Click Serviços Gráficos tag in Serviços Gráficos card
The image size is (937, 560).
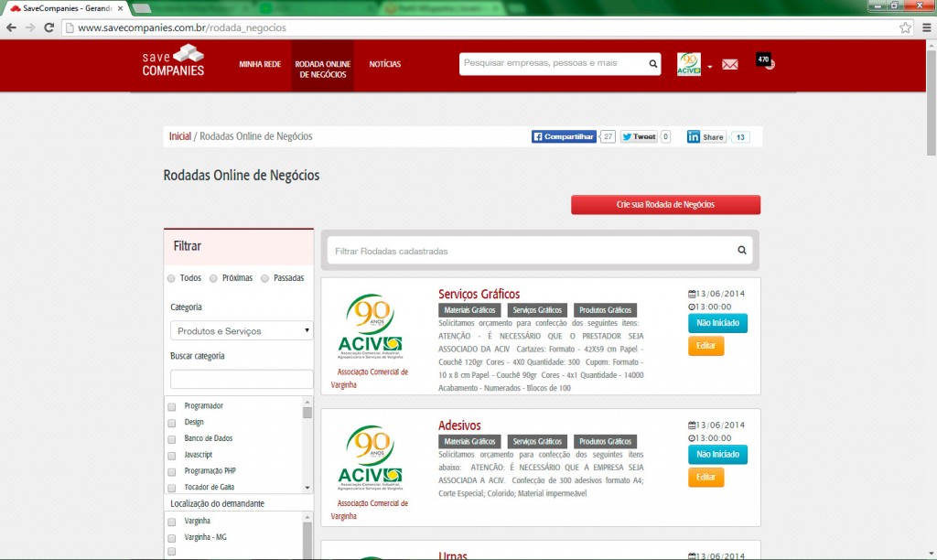537,310
